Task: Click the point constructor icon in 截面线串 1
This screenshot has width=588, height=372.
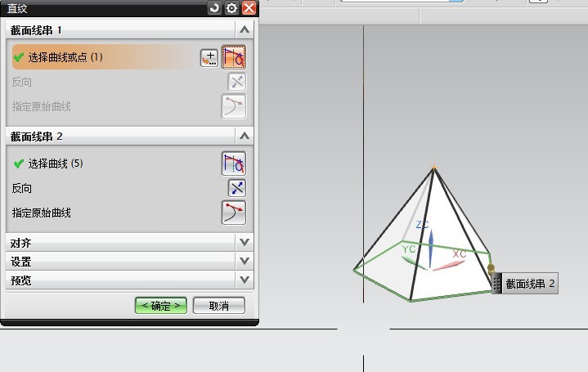Action: tap(209, 58)
